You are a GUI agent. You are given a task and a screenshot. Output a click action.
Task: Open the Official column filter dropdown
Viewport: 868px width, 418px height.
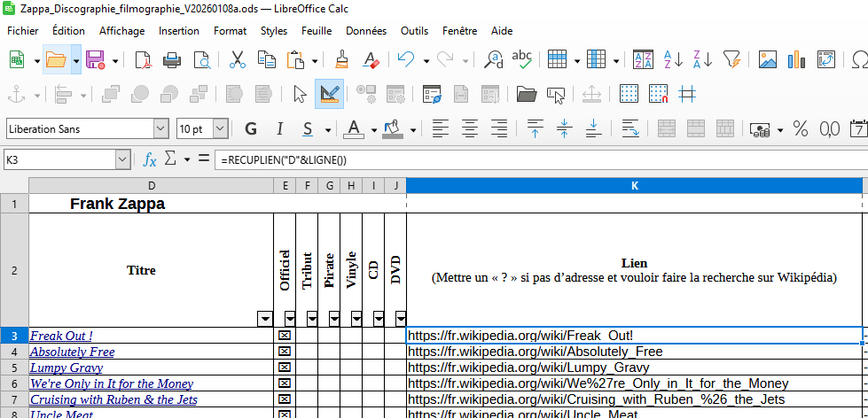[x=290, y=319]
